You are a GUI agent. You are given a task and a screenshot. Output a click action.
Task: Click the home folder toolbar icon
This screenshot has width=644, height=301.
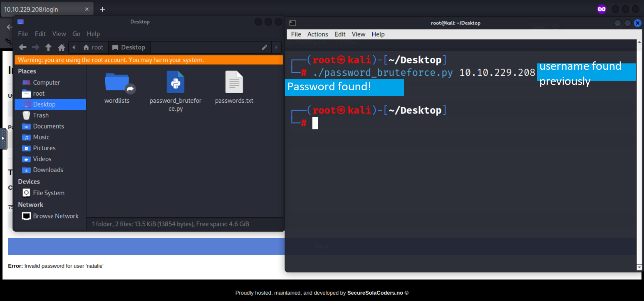(61, 47)
